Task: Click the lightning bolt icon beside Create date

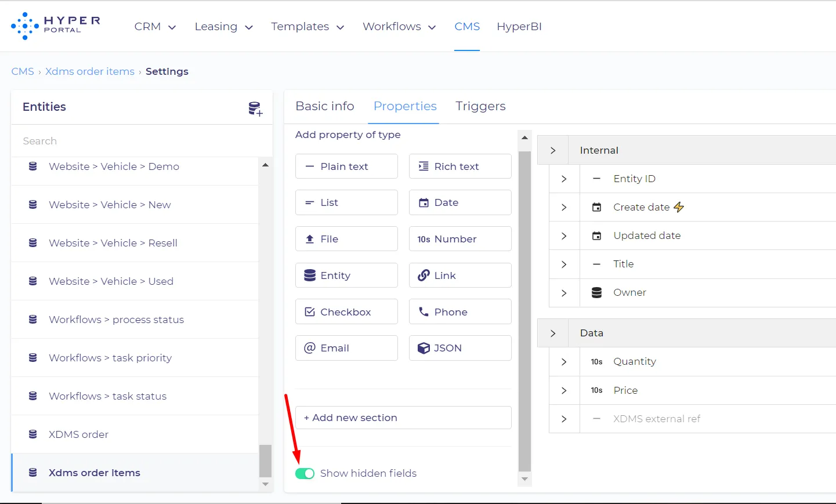Action: 679,207
